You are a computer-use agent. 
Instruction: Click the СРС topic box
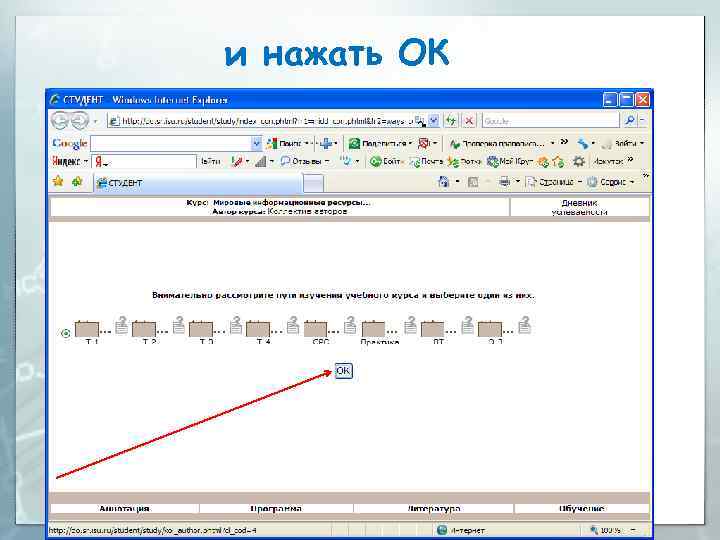click(x=315, y=329)
